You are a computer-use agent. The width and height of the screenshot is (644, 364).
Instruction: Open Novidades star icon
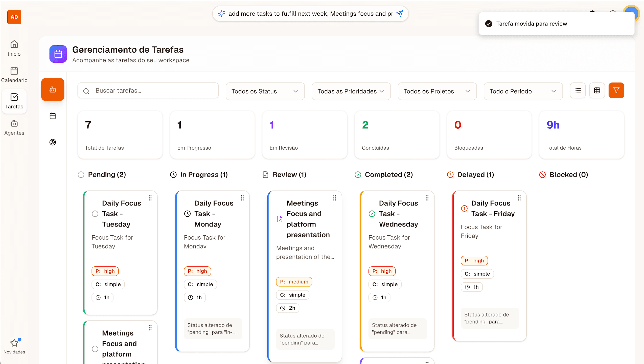point(14,343)
